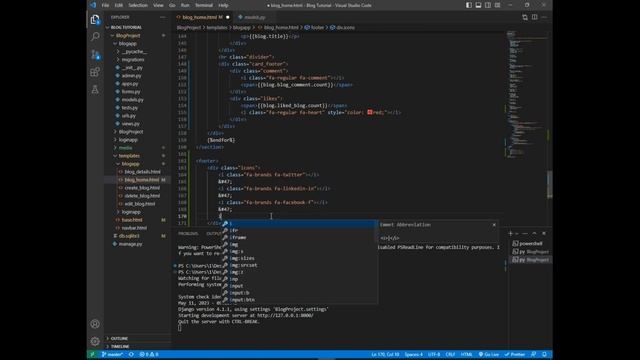Screen dimensions: 640x360
Task: Start Go Live server
Action: [x=489, y=354]
